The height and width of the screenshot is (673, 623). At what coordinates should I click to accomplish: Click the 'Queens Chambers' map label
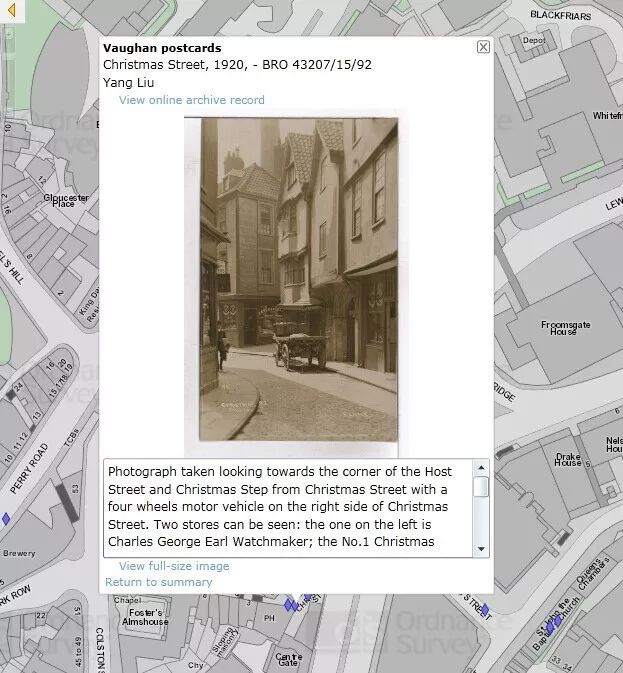(x=593, y=573)
